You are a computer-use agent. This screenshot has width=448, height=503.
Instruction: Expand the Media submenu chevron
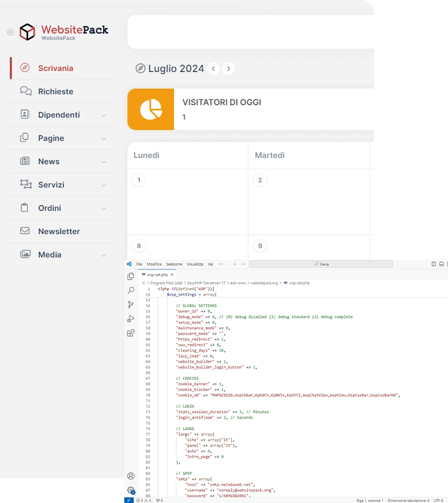(104, 255)
